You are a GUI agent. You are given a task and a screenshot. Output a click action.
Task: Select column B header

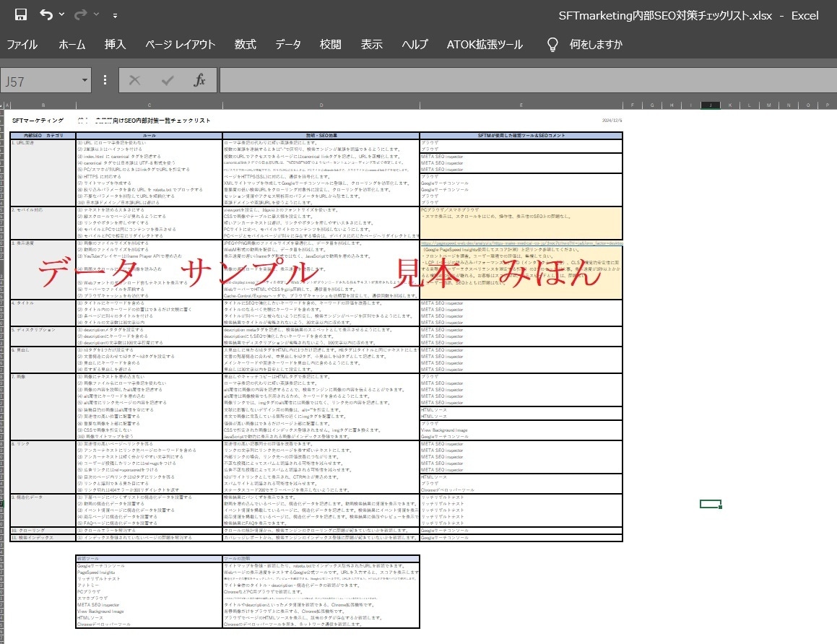(x=43, y=105)
